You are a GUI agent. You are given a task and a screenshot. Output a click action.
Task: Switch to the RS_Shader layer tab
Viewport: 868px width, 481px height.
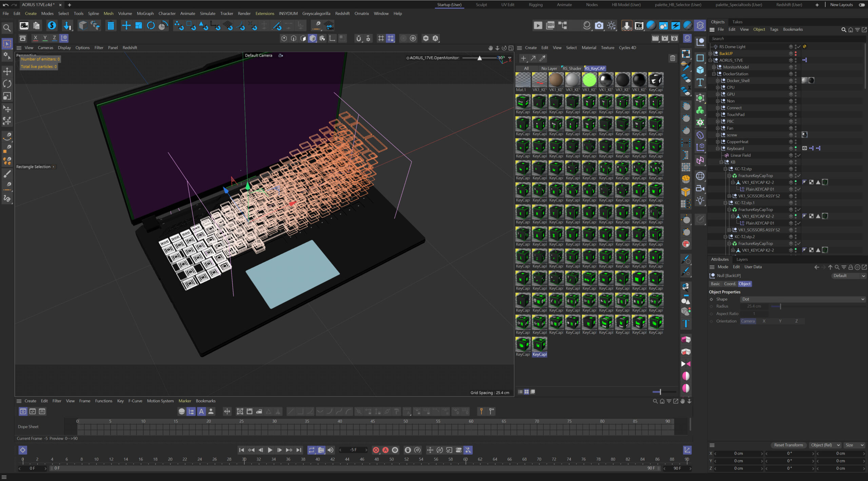click(571, 69)
